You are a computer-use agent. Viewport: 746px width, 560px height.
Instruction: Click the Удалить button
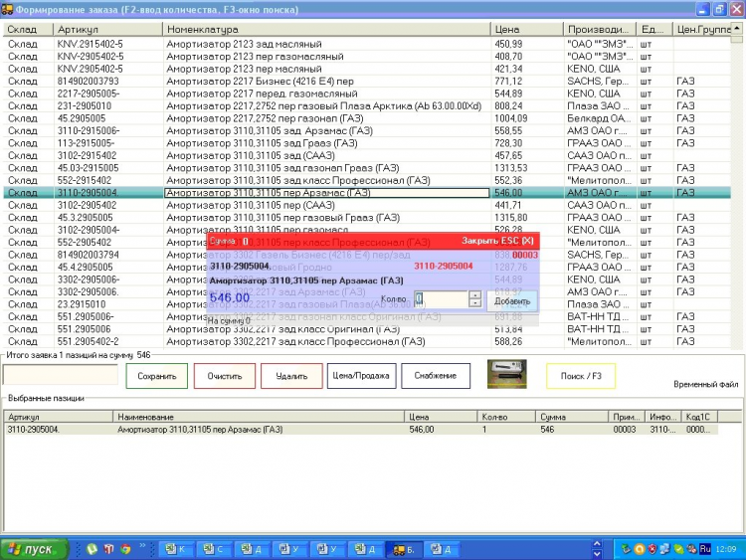(x=291, y=376)
